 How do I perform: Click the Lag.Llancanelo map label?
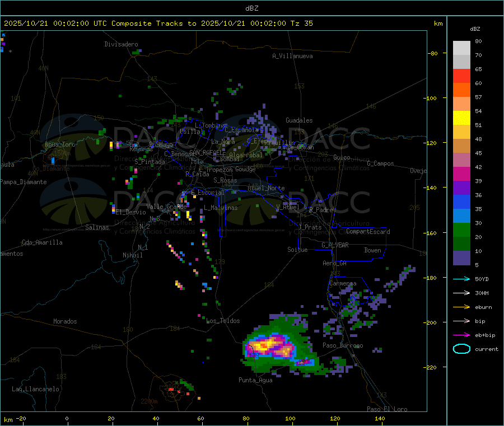[36, 389]
